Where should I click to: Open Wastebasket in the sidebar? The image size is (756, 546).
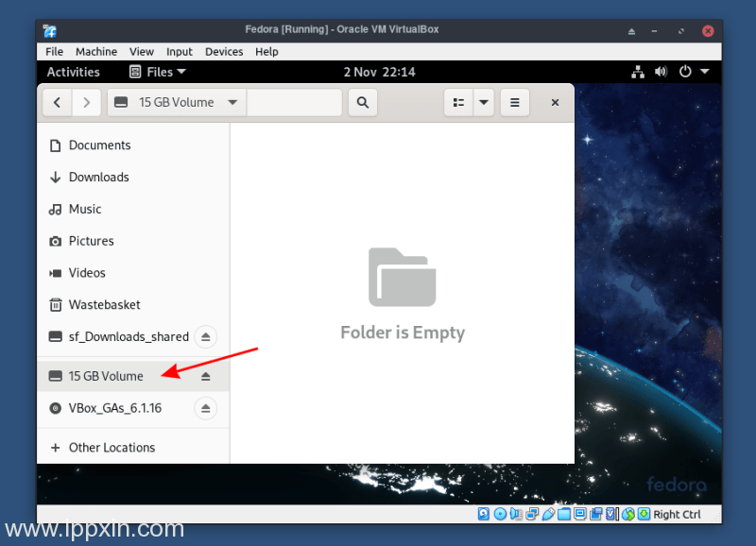click(x=133, y=304)
